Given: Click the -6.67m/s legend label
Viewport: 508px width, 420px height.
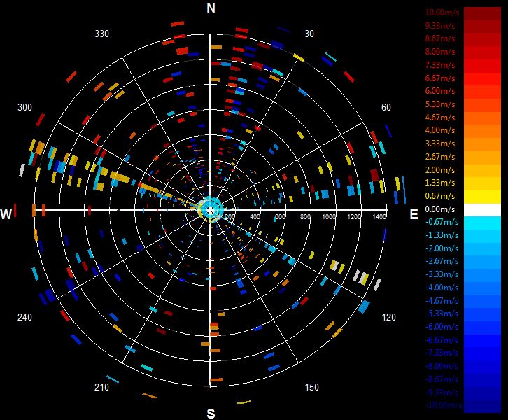Looking at the screenshot, I should point(442,340).
